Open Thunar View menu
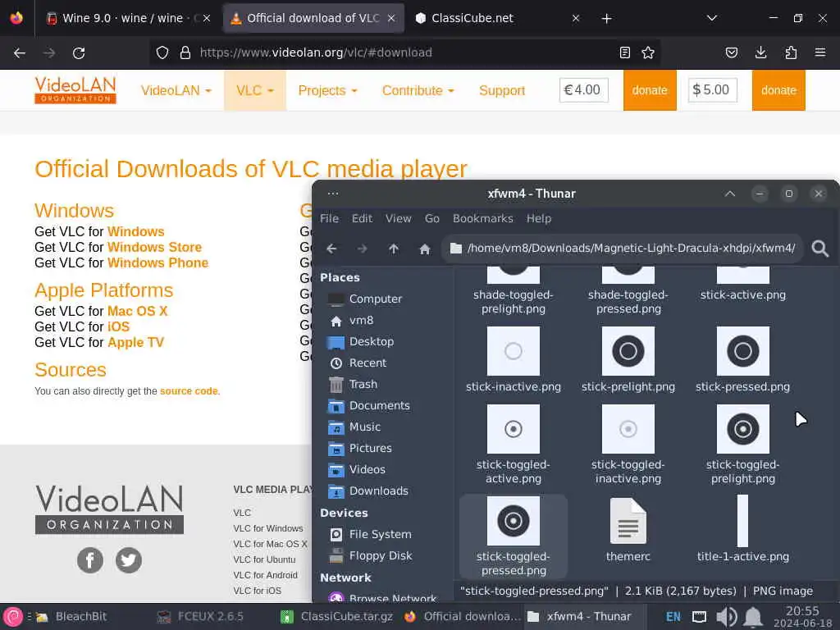Screen dimensions: 840x630 398,218
